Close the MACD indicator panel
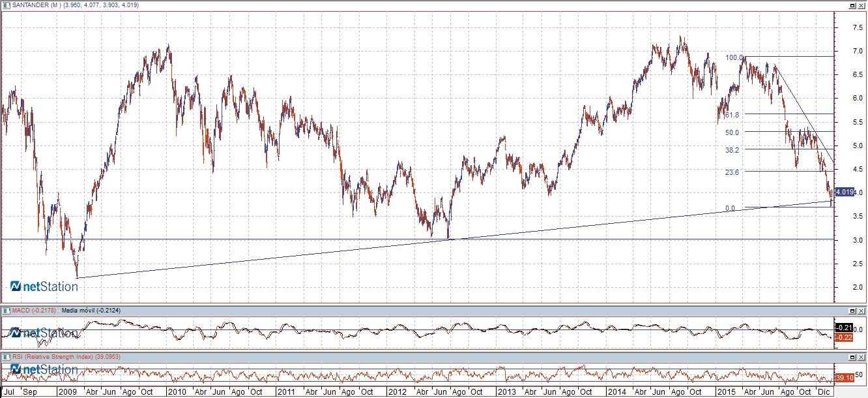Screen dimensions: 868x398 click(x=861, y=311)
